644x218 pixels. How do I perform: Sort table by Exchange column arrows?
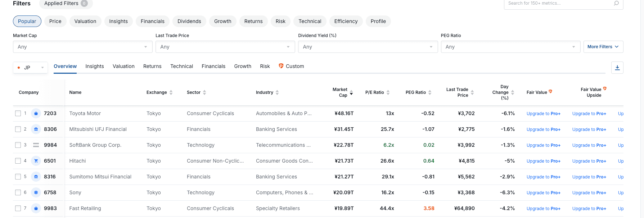171,92
